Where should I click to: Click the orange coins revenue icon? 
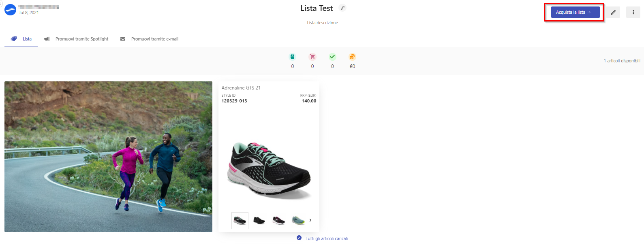[352, 57]
